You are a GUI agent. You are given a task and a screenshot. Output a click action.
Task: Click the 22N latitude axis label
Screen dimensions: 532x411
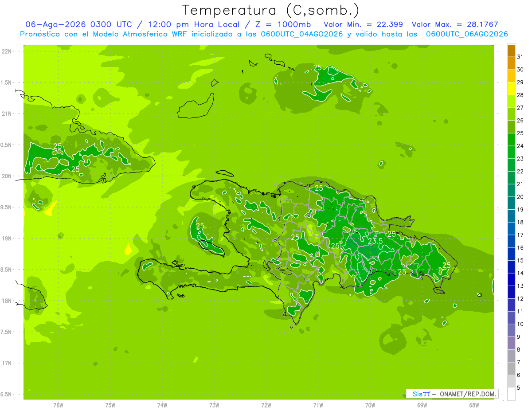point(7,51)
